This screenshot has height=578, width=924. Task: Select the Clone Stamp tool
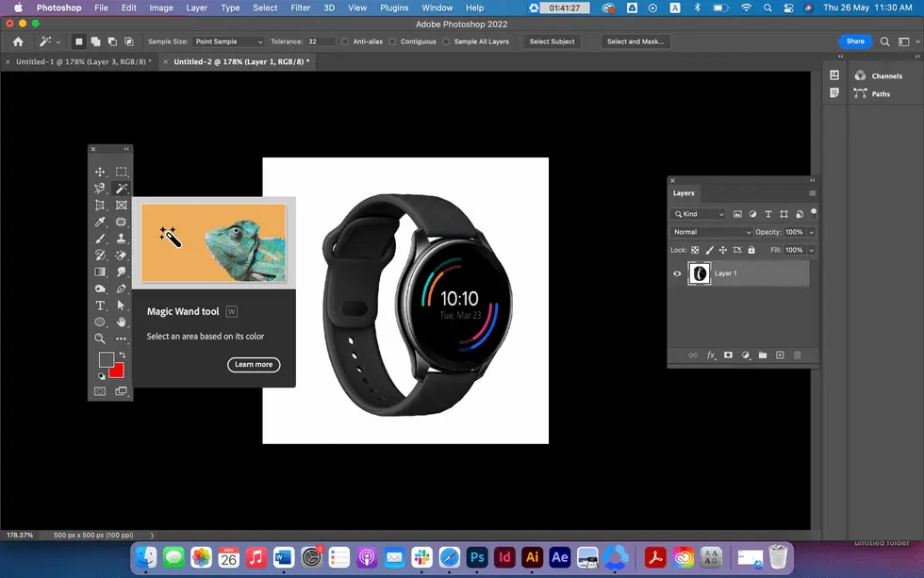coord(121,237)
